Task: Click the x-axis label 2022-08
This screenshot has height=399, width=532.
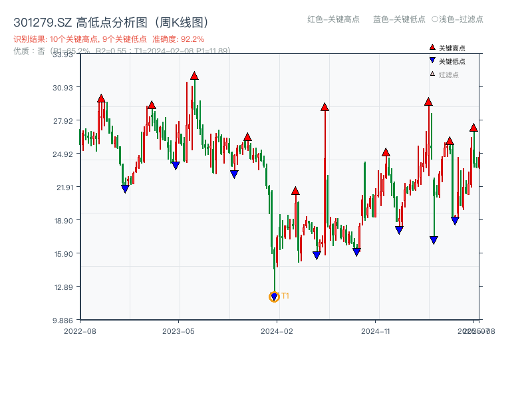Action: (x=80, y=331)
